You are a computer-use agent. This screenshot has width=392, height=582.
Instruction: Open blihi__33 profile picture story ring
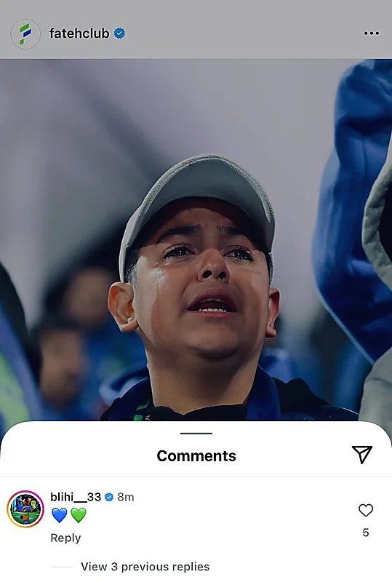[x=25, y=509]
